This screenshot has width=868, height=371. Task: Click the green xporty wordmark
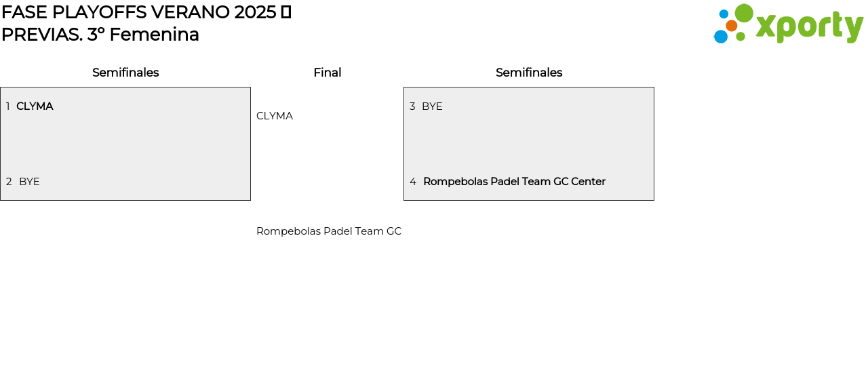809,26
